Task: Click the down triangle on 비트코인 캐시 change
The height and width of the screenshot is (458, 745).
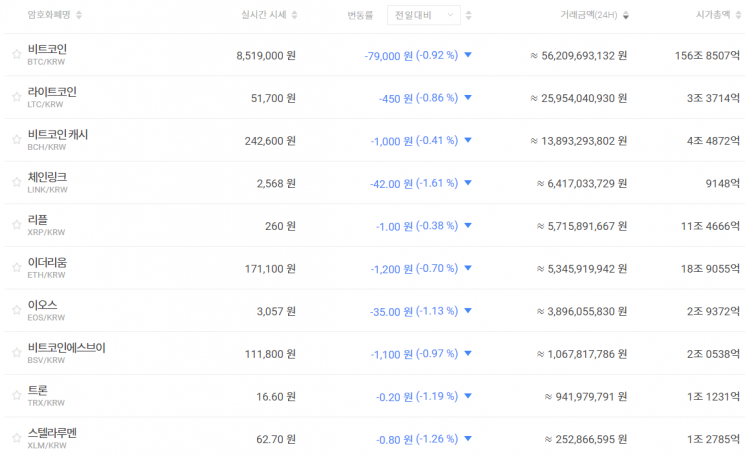Action: pyautogui.click(x=468, y=140)
